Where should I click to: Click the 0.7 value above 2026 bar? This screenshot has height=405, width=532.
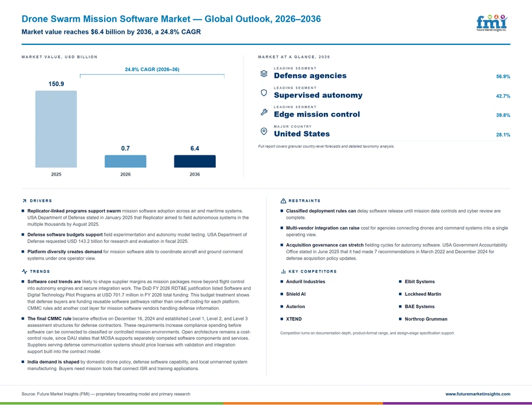125,148
